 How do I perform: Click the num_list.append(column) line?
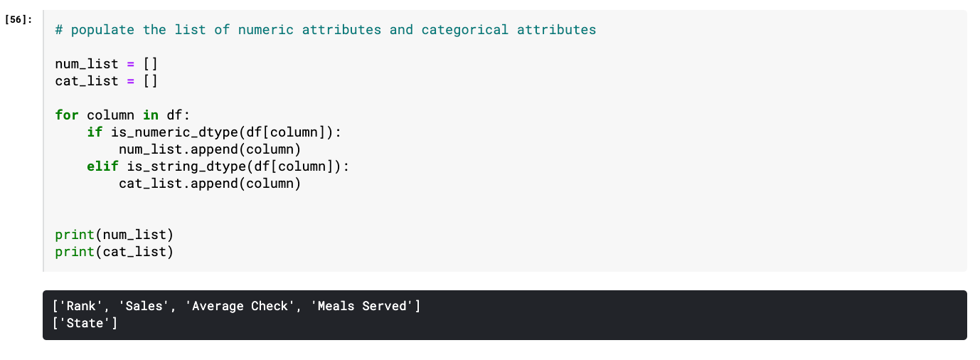coord(210,149)
